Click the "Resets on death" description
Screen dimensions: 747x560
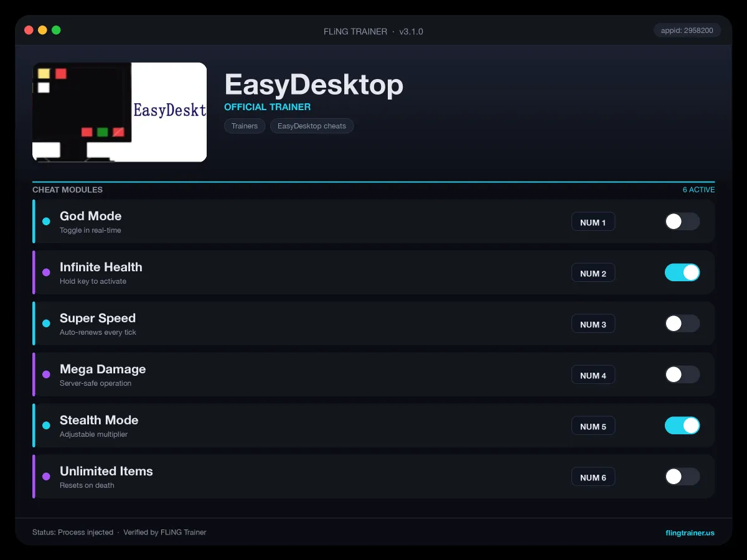[87, 485]
